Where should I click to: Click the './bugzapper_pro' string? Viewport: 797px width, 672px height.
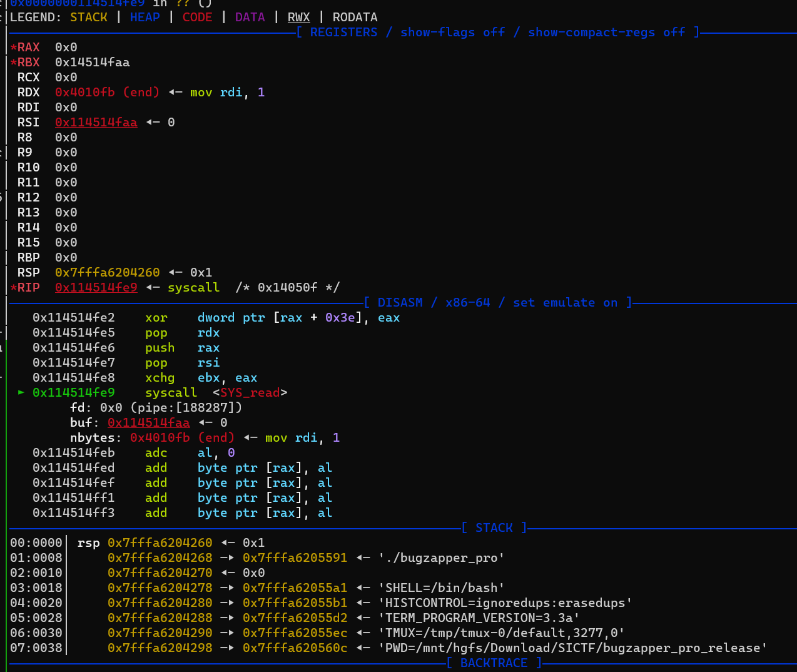point(442,557)
